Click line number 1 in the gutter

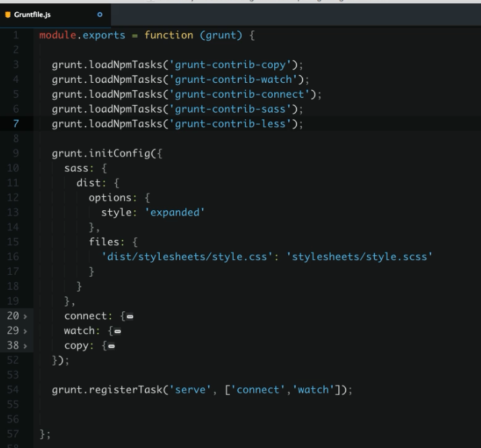click(x=16, y=34)
